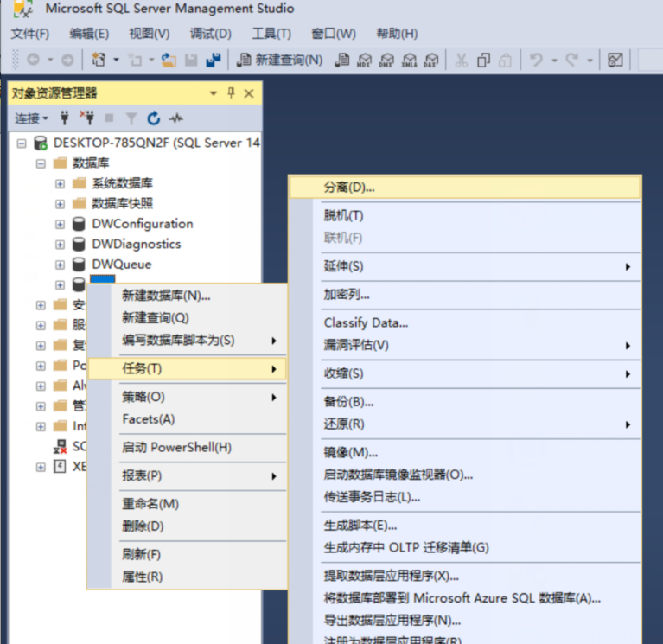Click the Redo arrow icon

pyautogui.click(x=571, y=60)
